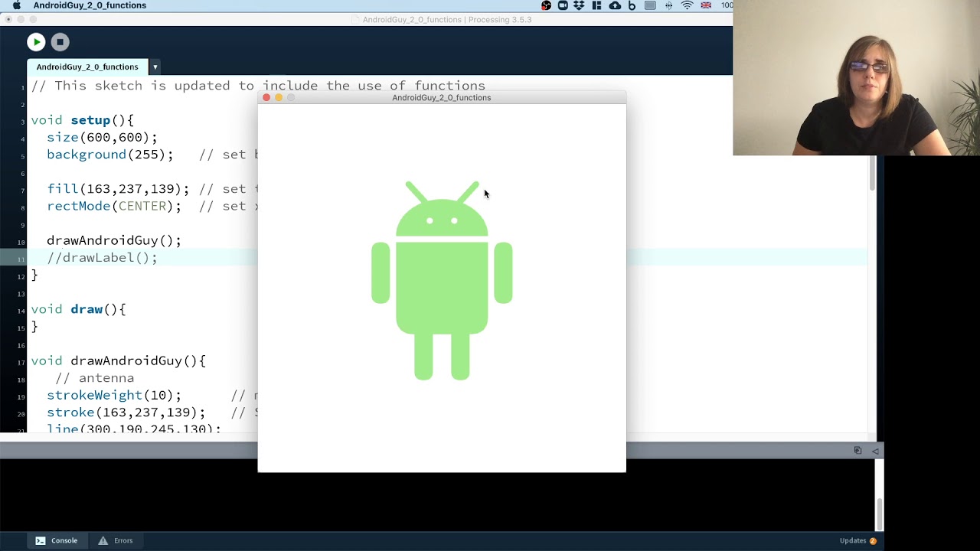The image size is (980, 551).
Task: Open the British flag input source menu
Action: [x=706, y=5]
